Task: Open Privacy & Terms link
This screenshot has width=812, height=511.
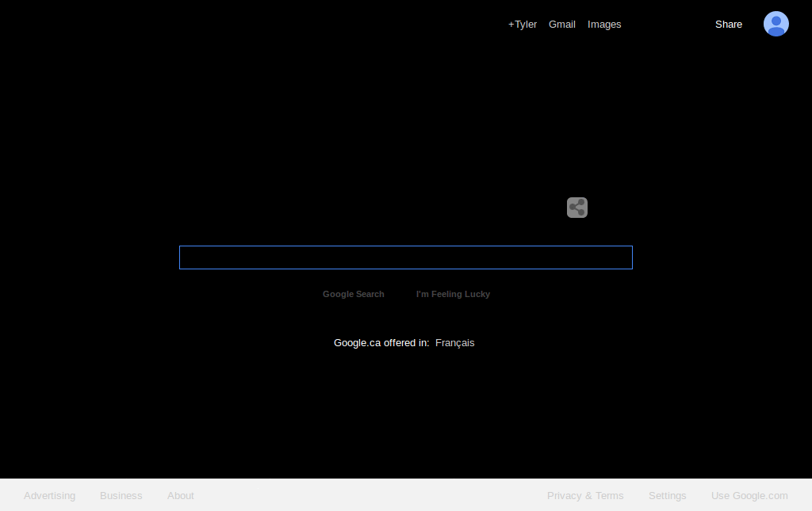Action: [x=585, y=495]
